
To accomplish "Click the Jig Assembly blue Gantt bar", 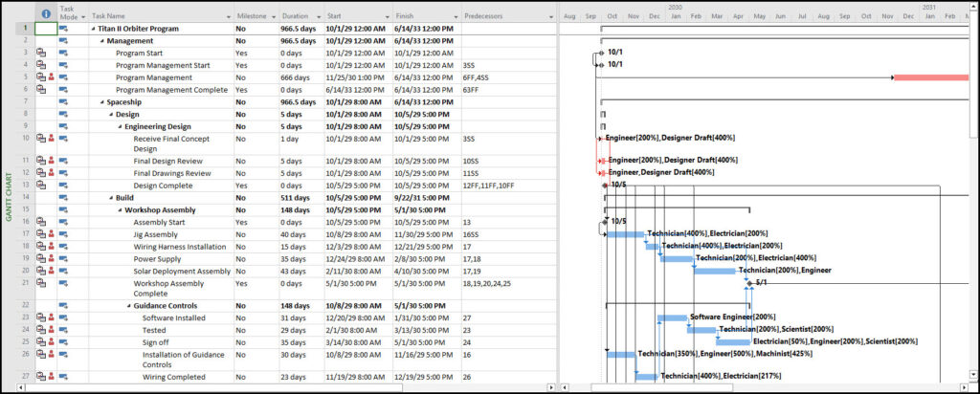I will point(626,234).
